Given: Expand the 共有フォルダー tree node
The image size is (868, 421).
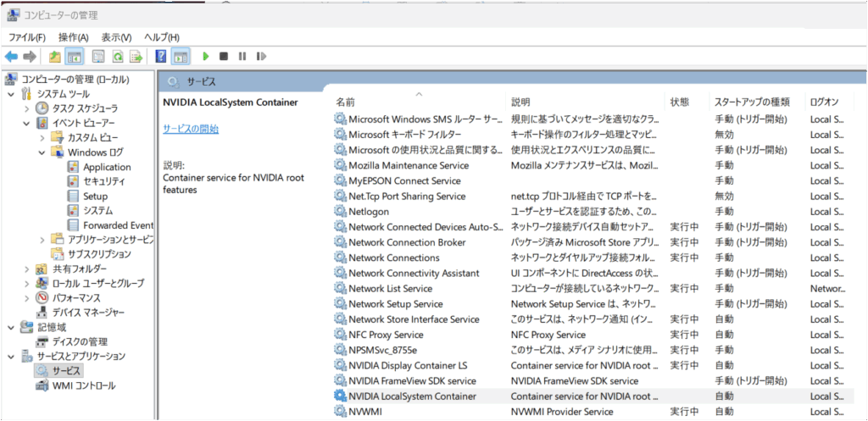Looking at the screenshot, I should point(26,269).
